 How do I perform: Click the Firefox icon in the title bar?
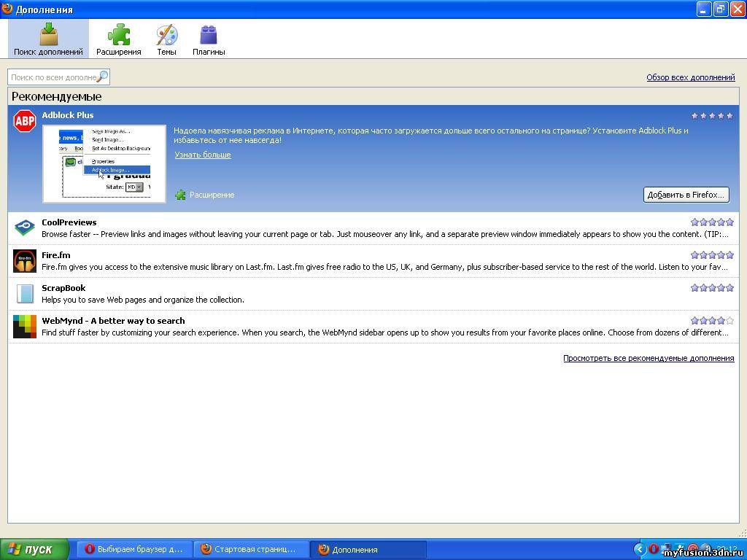7,9
